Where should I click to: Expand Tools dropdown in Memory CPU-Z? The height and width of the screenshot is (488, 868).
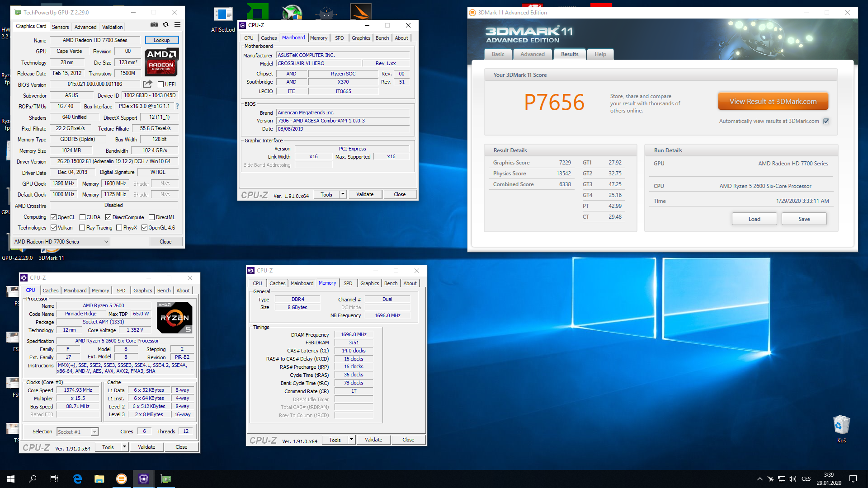(351, 440)
